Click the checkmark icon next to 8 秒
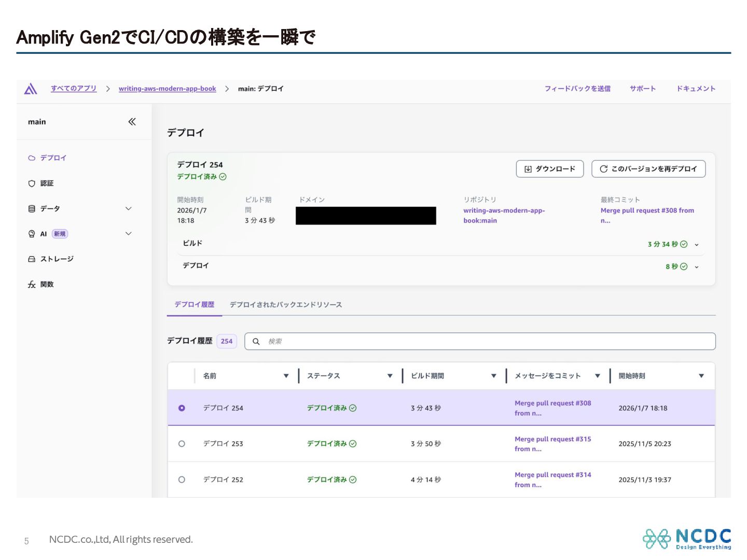 coord(684,267)
